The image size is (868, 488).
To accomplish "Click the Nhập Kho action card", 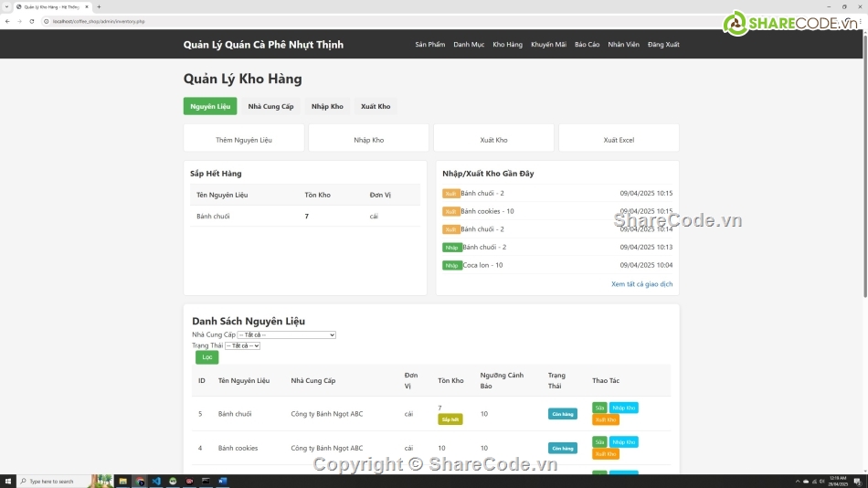I will point(369,140).
